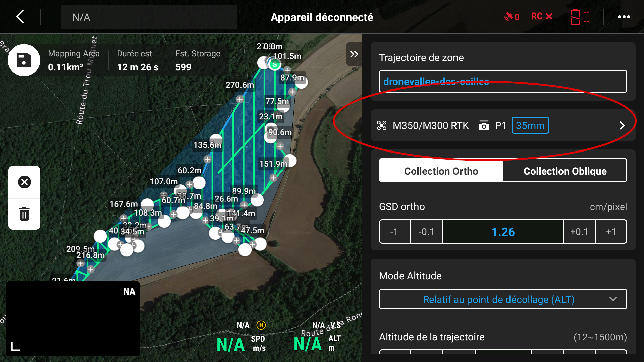Screen dimensions: 644x362
Task: Click the save mission disk icon
Action: [x=24, y=61]
